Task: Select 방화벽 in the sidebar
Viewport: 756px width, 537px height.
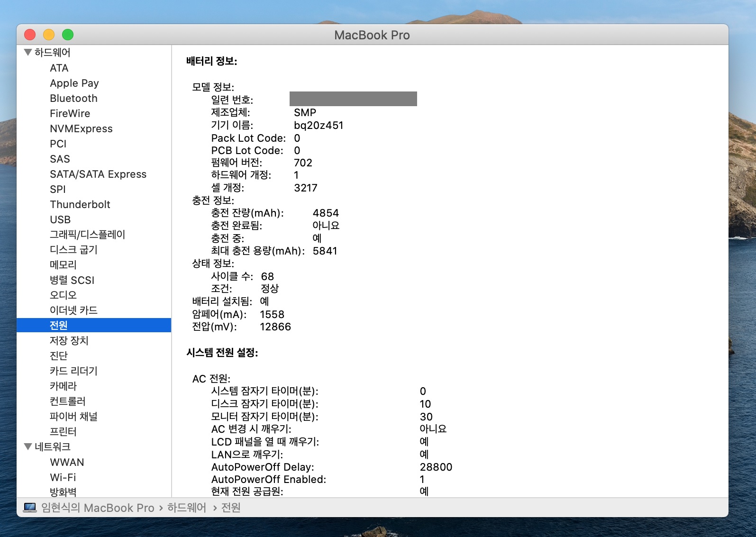Action: [x=63, y=492]
